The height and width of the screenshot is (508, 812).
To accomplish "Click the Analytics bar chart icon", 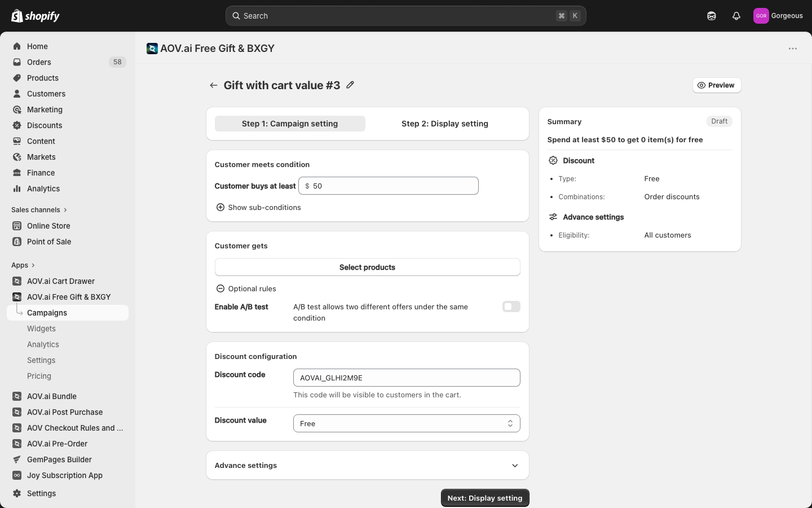I will pyautogui.click(x=17, y=189).
